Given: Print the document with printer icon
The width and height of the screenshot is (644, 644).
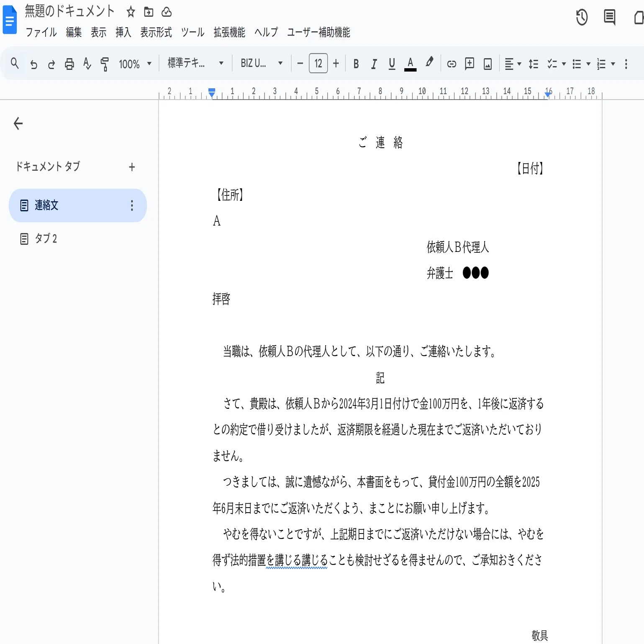Looking at the screenshot, I should [x=69, y=64].
